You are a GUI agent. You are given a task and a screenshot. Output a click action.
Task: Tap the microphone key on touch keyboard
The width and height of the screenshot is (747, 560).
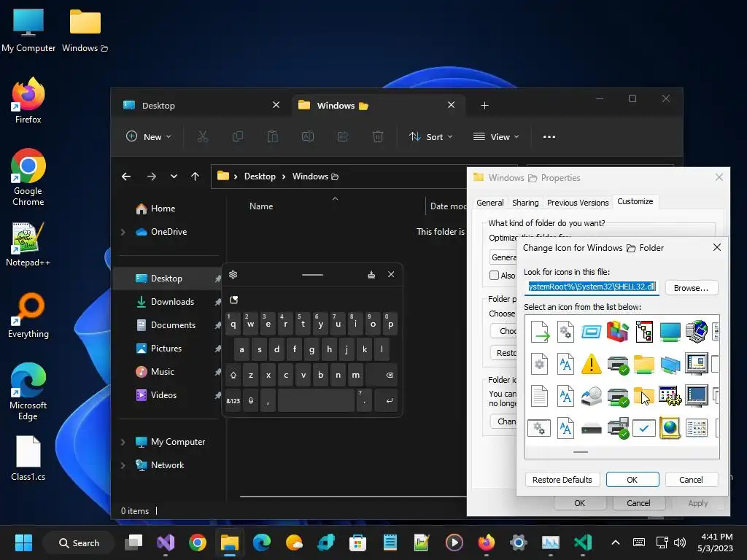tap(251, 400)
